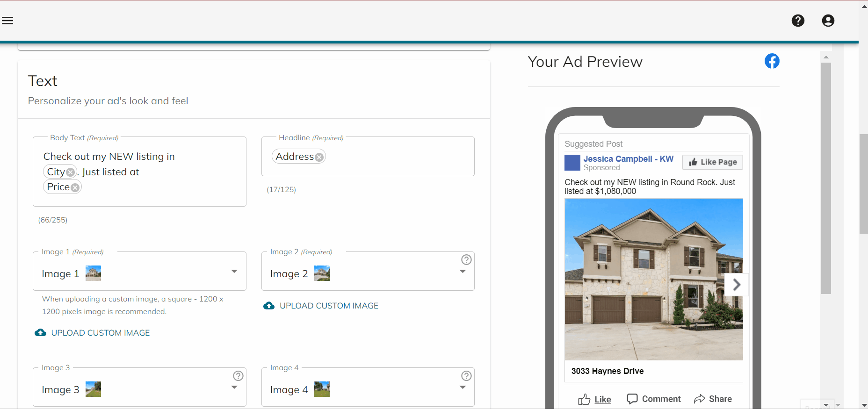Click inside the Body Text field
Image resolution: width=868 pixels, height=409 pixels.
tap(139, 172)
